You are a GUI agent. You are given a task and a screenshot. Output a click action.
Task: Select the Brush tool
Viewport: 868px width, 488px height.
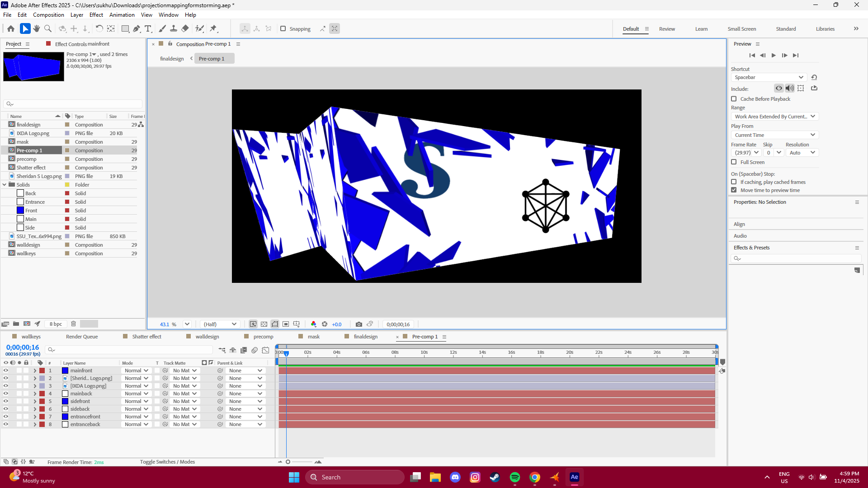click(162, 28)
